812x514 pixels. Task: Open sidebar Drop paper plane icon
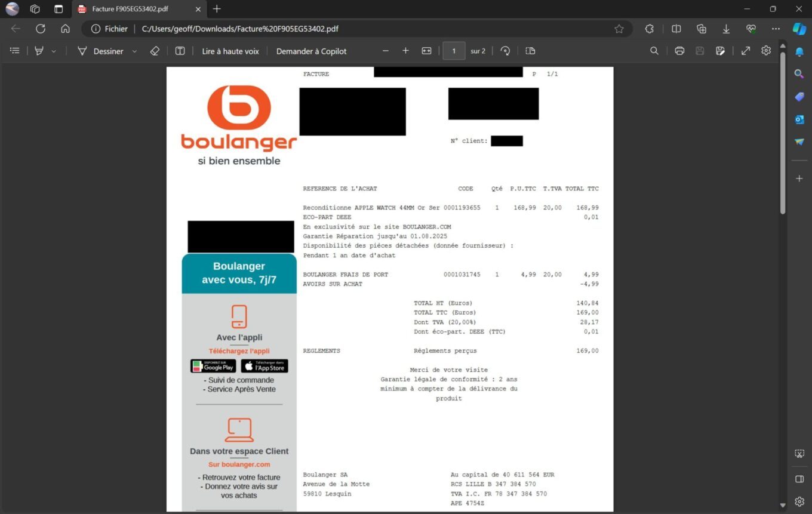799,142
